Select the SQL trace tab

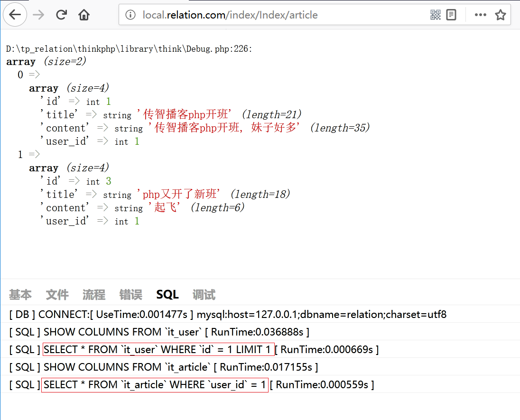tap(167, 295)
